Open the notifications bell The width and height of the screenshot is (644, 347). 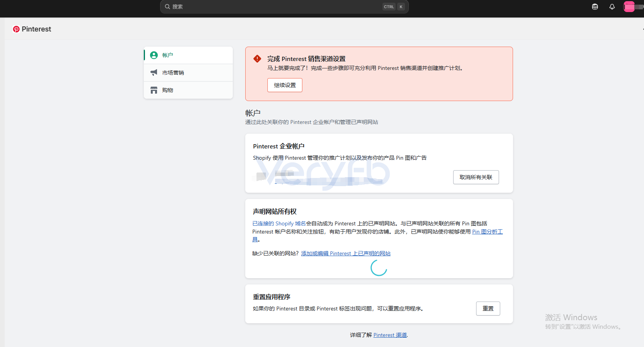(612, 7)
